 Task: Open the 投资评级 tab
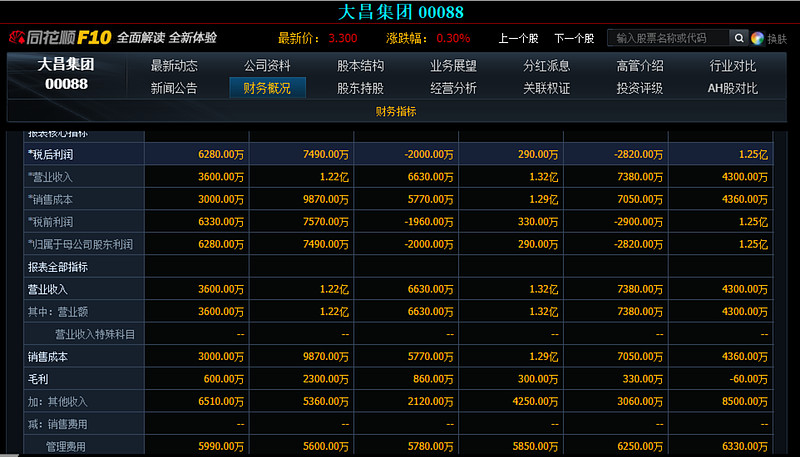click(x=640, y=88)
